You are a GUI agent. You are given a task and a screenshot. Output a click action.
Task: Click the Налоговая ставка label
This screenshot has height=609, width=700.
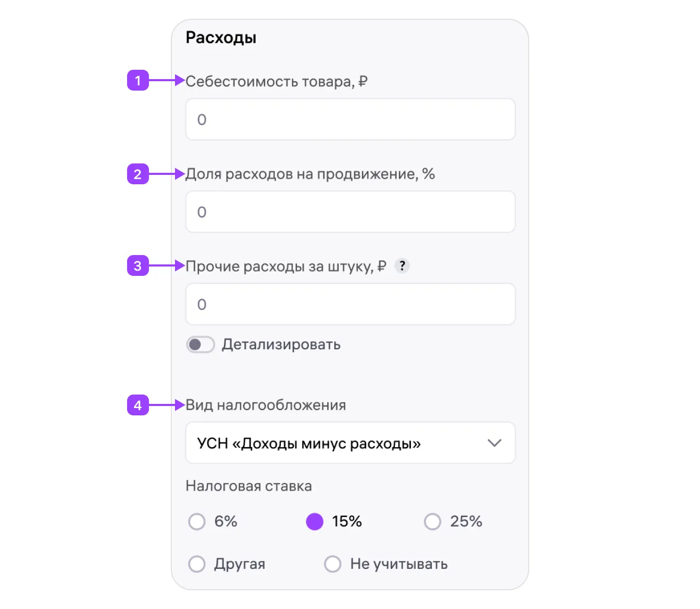point(248,486)
